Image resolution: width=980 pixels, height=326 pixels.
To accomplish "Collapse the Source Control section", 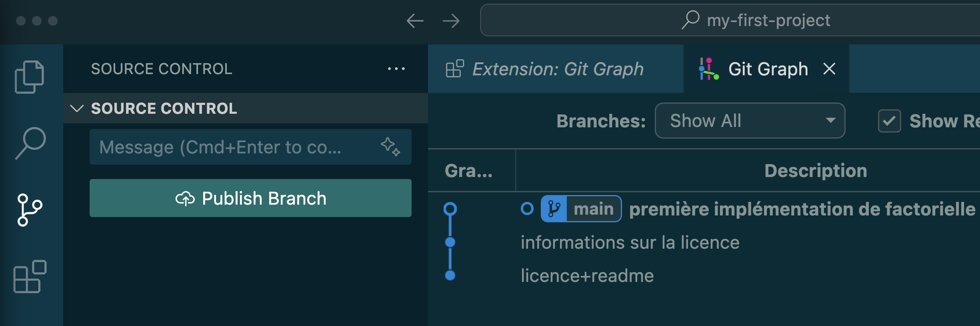I will click(77, 108).
